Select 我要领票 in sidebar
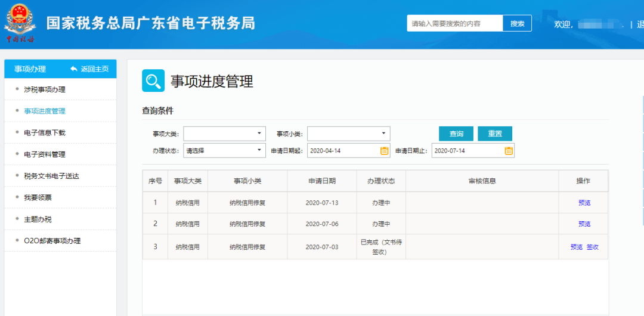Screen dimensions: 644x316 [38, 198]
